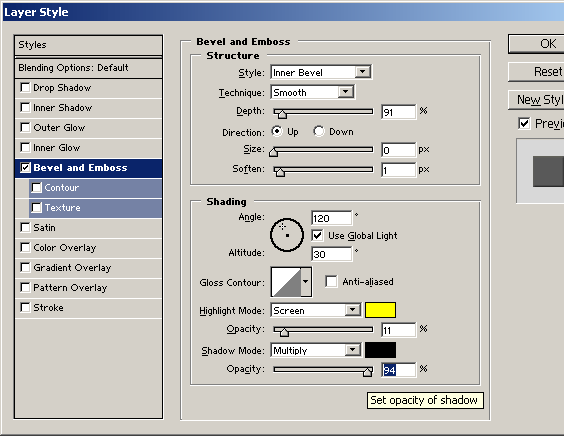Open the Technique dropdown set to Smooth
Viewport: 564px width, 436px height.
312,92
